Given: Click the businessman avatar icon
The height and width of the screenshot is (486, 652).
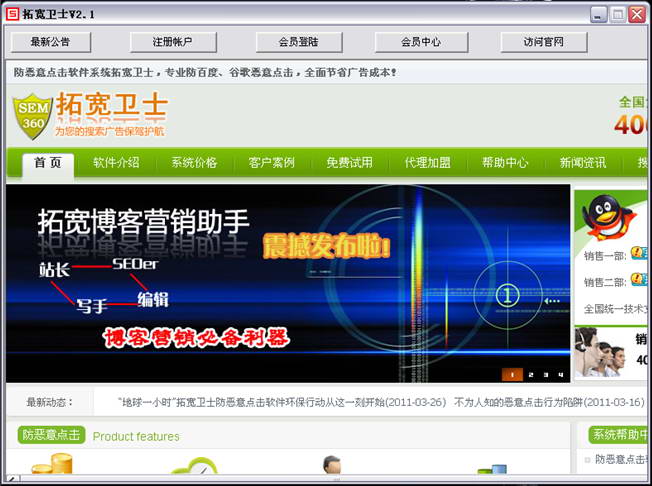Looking at the screenshot, I should tap(332, 464).
